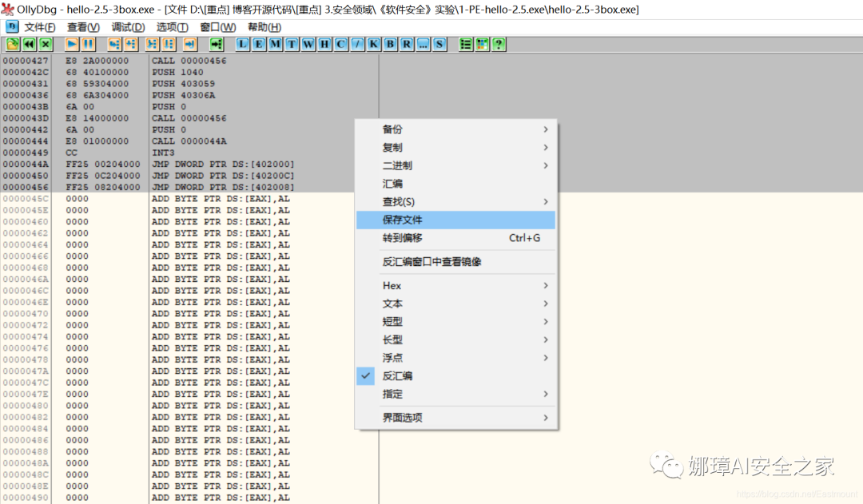863x504 pixels.
Task: Open the 文件(F) menu
Action: (x=40, y=27)
